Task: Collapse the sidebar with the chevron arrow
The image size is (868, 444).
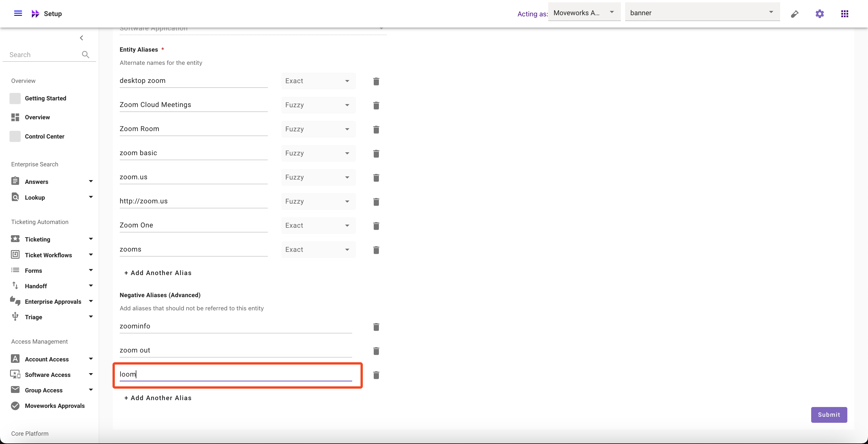Action: point(81,38)
